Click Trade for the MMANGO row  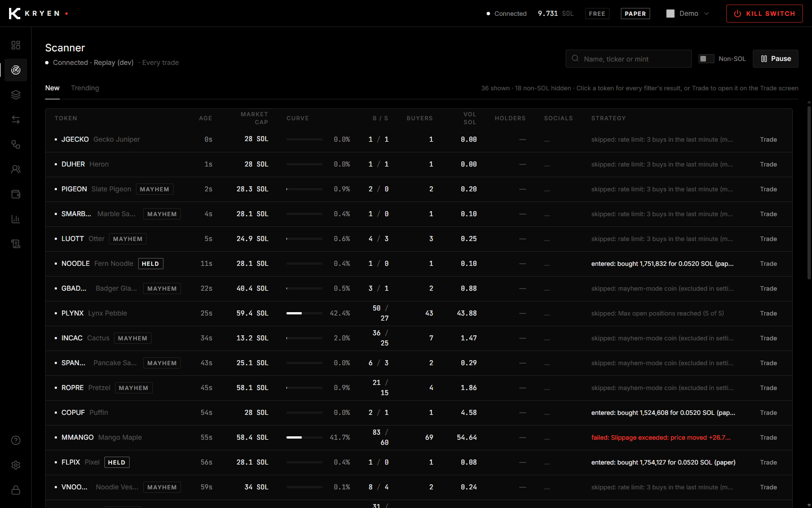[x=768, y=437]
